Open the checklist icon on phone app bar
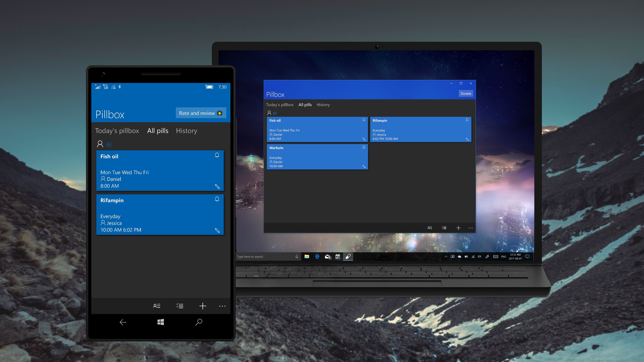 [x=180, y=306]
